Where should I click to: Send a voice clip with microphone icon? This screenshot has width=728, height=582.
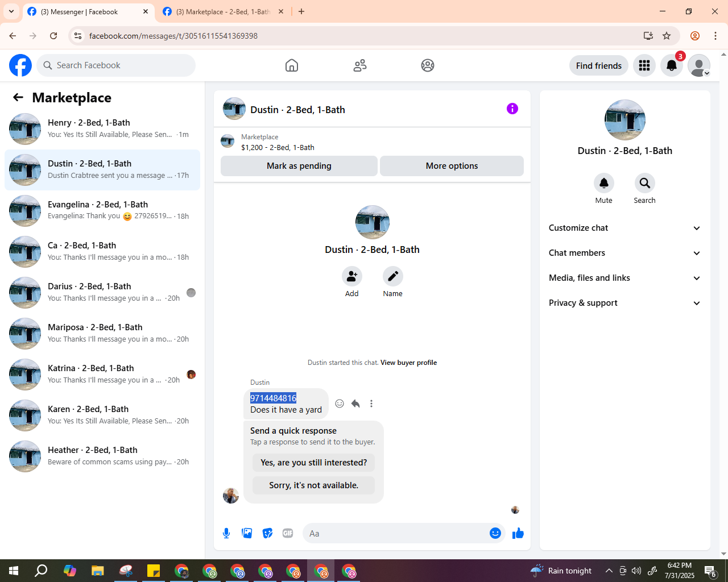click(226, 533)
